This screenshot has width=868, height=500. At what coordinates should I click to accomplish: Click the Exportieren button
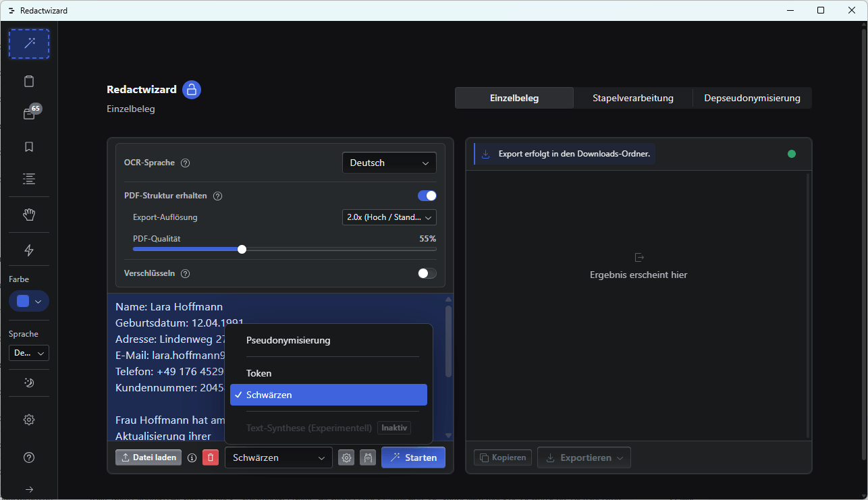point(584,457)
